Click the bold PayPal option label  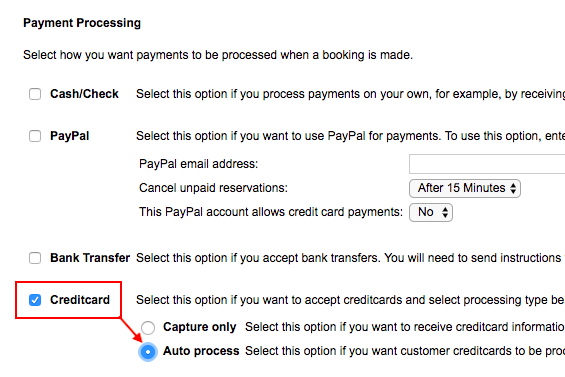click(70, 136)
